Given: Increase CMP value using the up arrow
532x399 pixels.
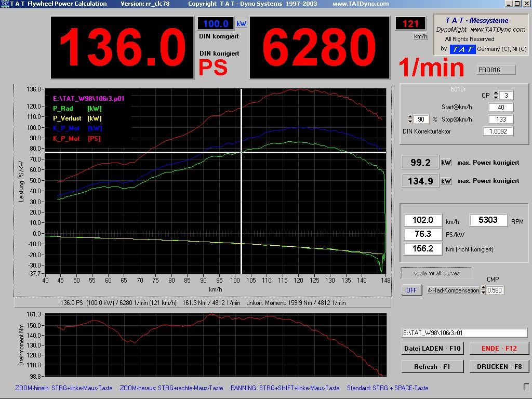Looking at the screenshot, I should [x=483, y=288].
